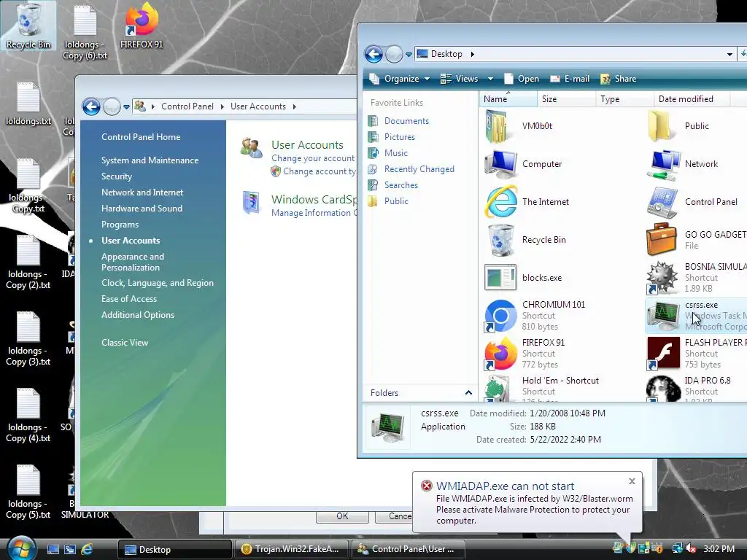Viewport: 747px width, 560px height.
Task: Sort by Date modified column header
Action: coord(692,99)
